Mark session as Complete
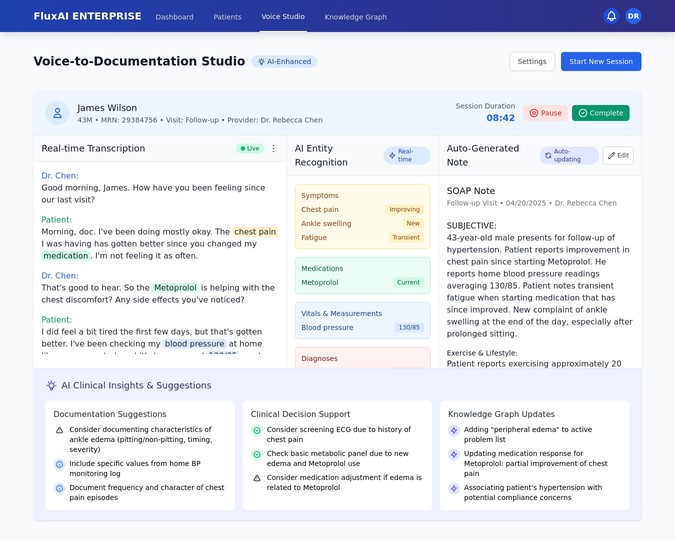 point(601,113)
